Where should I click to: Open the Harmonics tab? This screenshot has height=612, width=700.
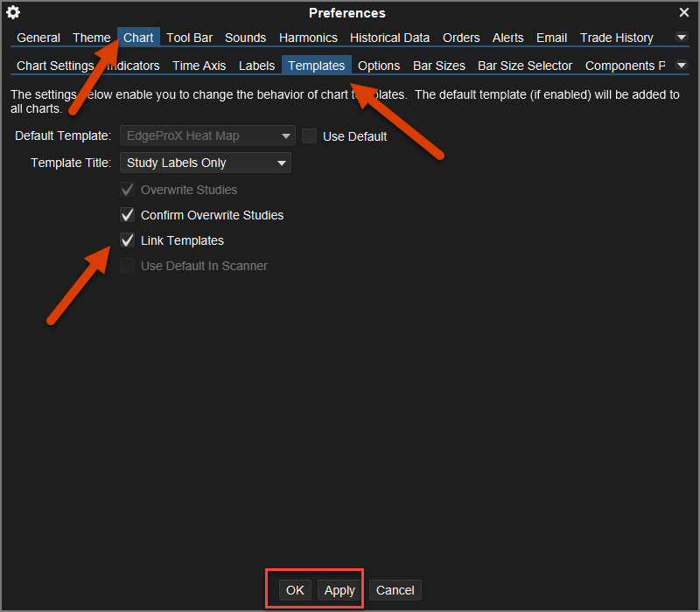(x=308, y=38)
